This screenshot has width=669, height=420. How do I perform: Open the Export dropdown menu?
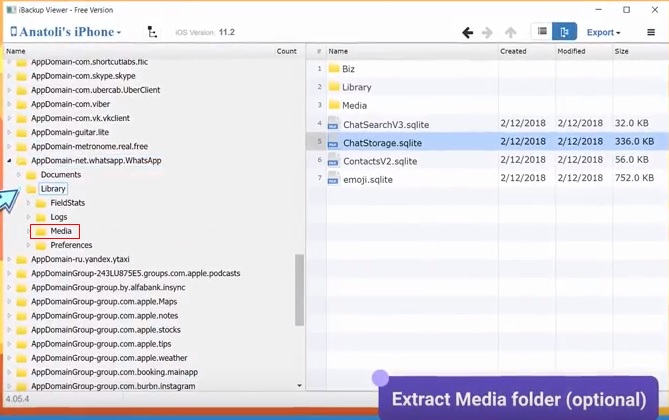[603, 32]
